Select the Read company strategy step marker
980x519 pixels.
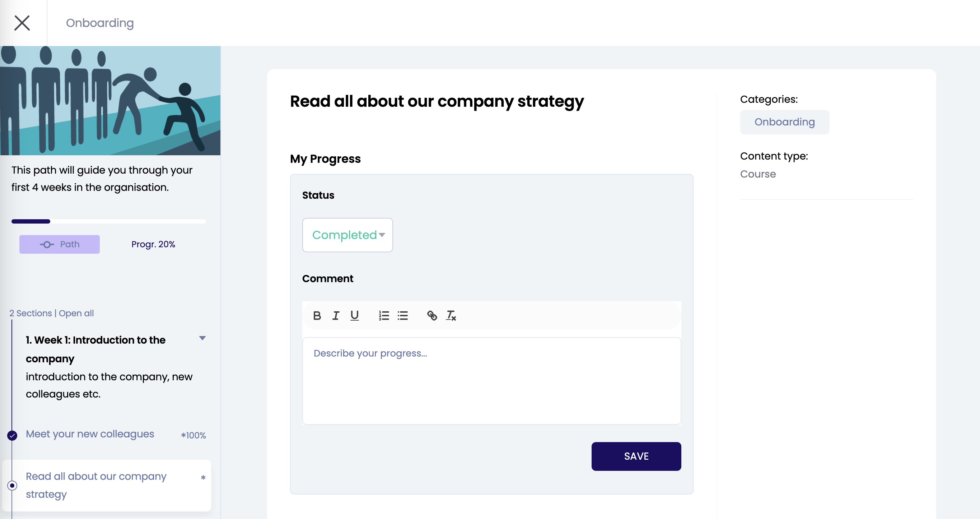pos(12,486)
